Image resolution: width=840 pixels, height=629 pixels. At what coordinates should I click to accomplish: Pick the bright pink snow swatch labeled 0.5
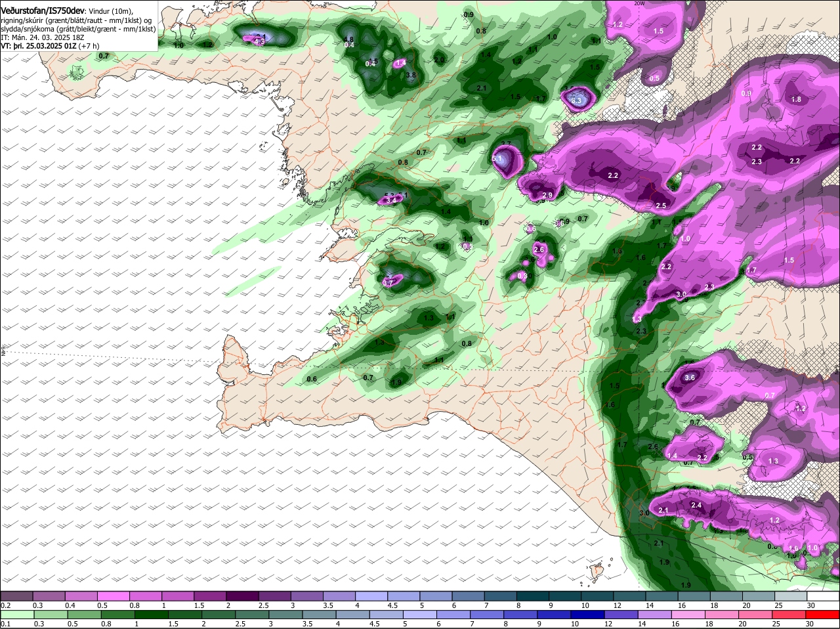[x=113, y=596]
